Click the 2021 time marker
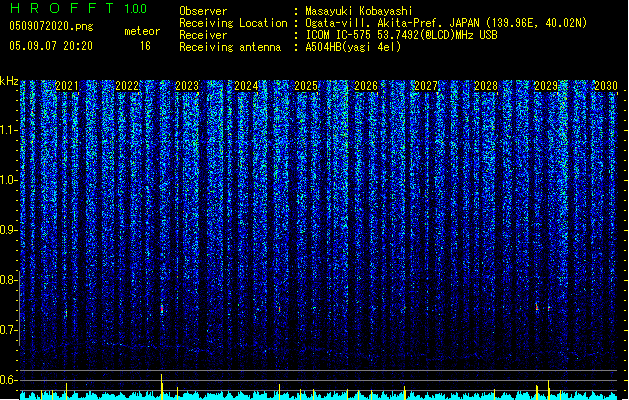Viewport: 629px width, 400px height. pyautogui.click(x=67, y=86)
